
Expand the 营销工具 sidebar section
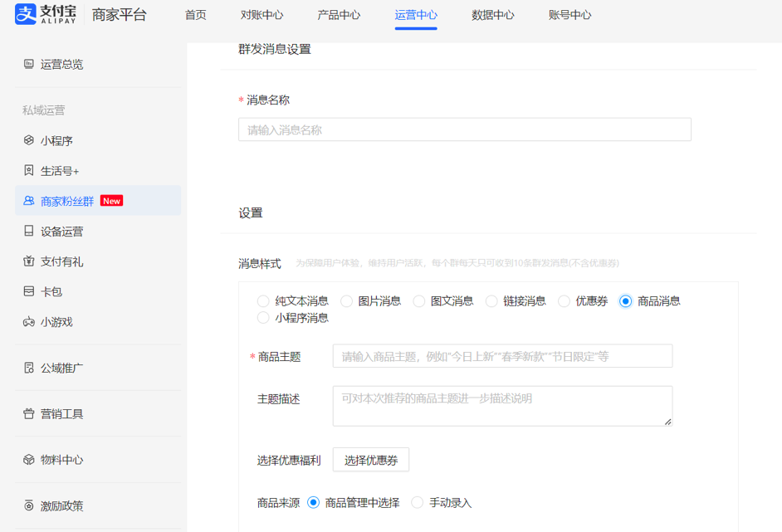[61, 413]
